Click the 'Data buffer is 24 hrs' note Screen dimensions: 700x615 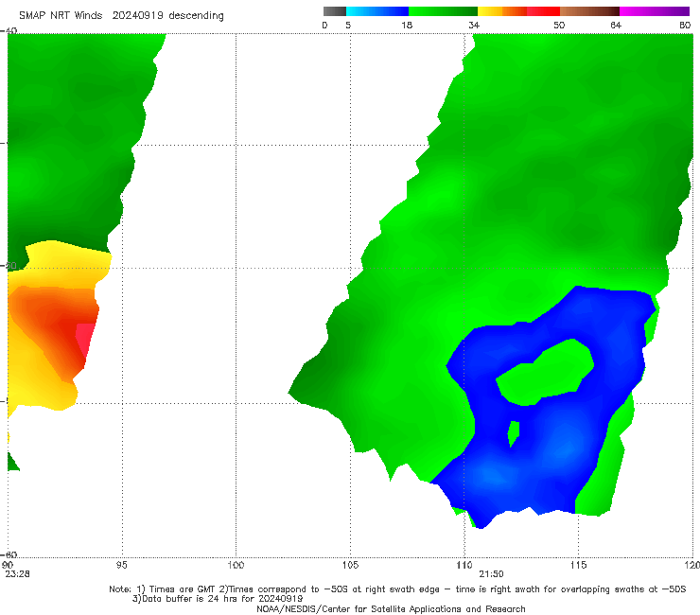pyautogui.click(x=218, y=599)
